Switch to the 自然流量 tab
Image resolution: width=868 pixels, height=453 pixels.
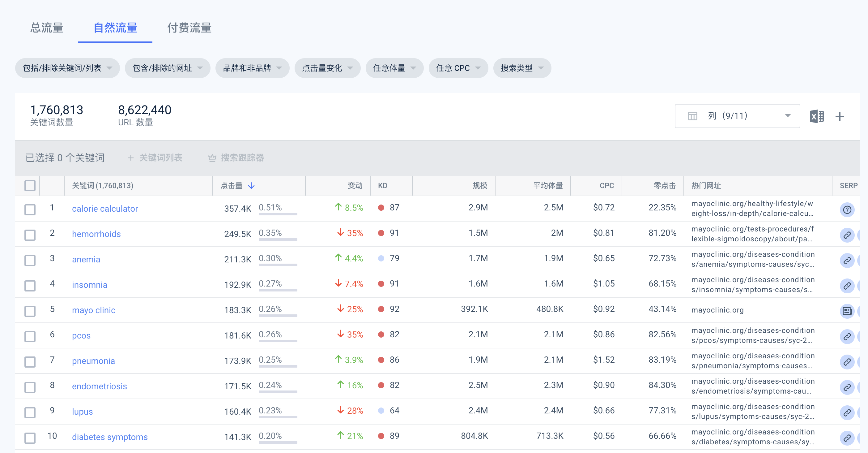tap(115, 28)
